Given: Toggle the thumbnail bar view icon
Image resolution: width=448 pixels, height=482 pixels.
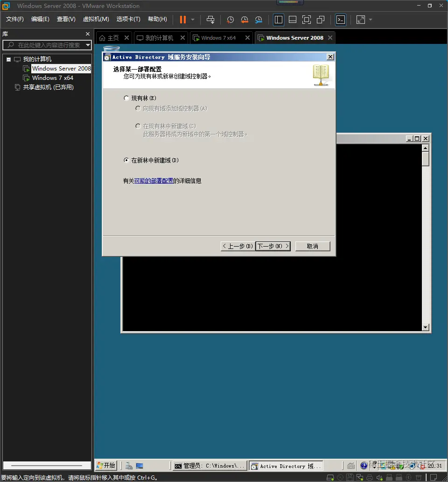Looking at the screenshot, I should click(293, 20).
